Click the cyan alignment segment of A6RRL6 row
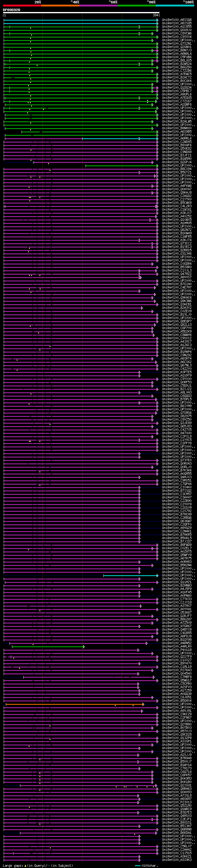Viewport: 197px width, 868px height. pos(120,139)
